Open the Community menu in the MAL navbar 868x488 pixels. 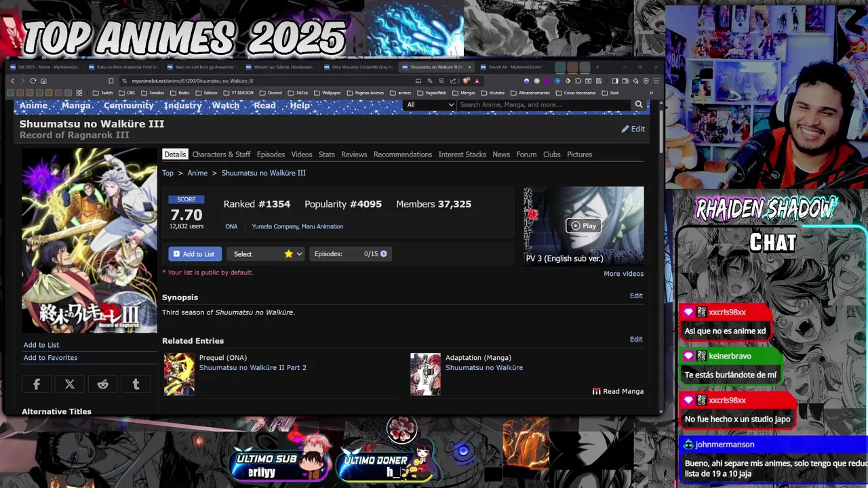[x=129, y=106]
